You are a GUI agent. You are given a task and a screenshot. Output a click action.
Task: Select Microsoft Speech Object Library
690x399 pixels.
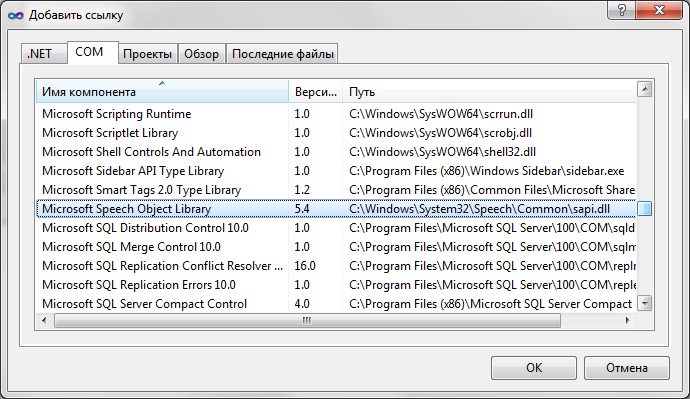point(336,209)
